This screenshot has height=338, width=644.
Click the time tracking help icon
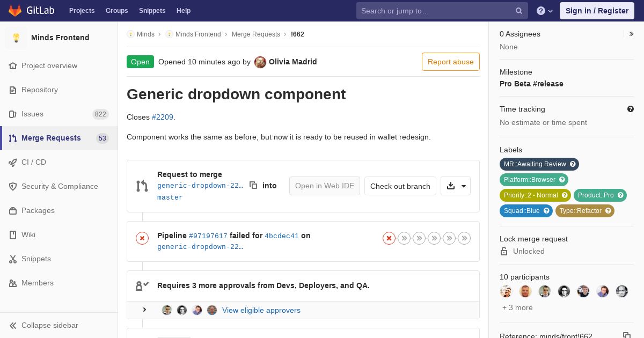tap(631, 109)
